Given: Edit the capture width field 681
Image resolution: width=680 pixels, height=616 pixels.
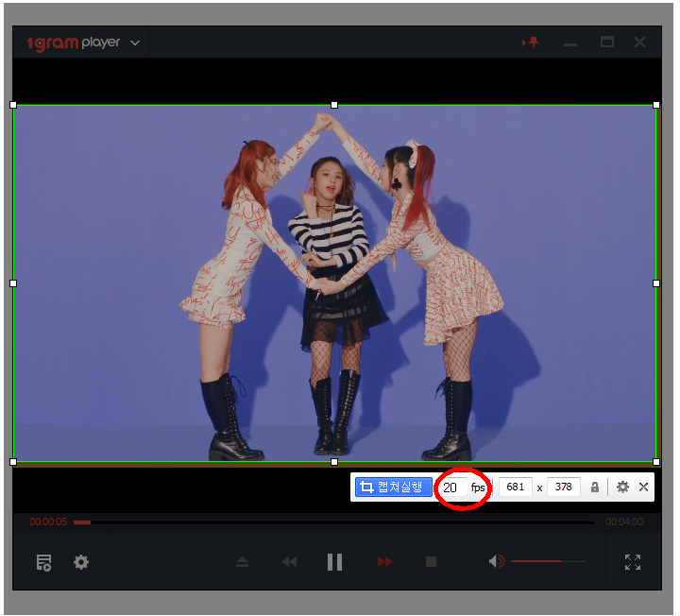Looking at the screenshot, I should point(516,487).
